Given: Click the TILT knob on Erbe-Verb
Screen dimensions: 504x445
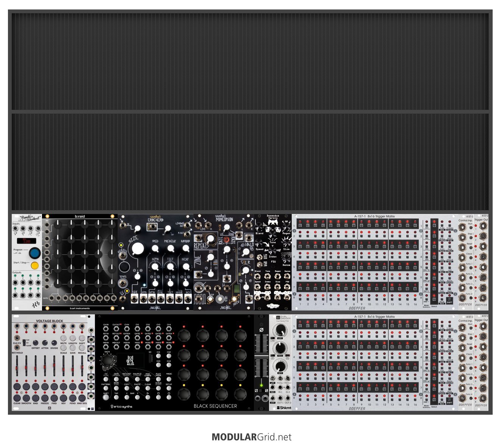Looking at the screenshot, I should coord(171,267).
